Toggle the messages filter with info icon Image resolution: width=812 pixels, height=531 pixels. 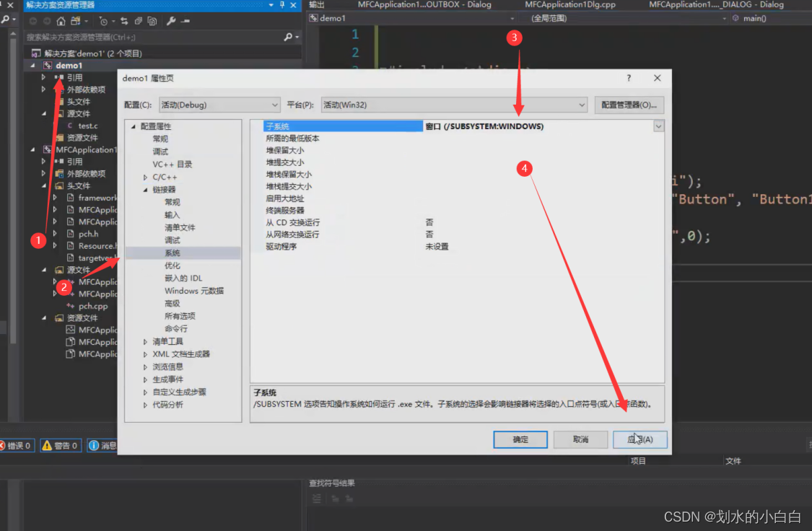(x=102, y=445)
